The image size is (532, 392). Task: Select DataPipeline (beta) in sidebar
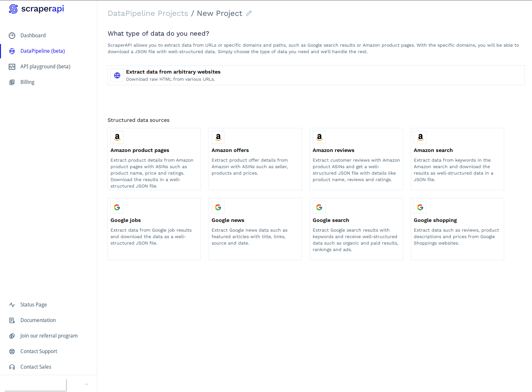pos(42,51)
